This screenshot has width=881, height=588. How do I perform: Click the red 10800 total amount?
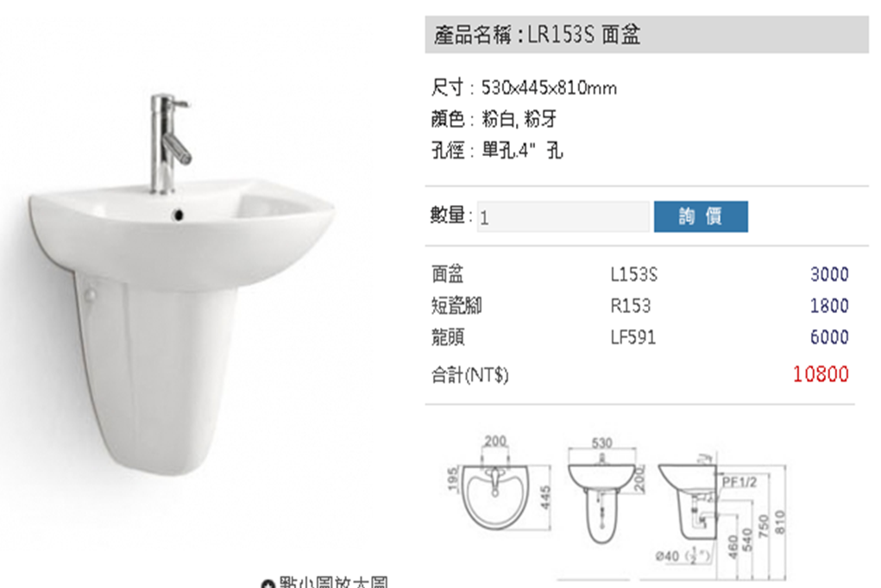coord(821,374)
